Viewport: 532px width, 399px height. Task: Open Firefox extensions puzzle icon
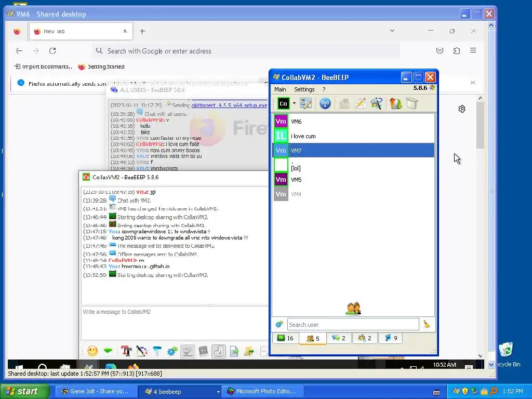pyautogui.click(x=457, y=50)
